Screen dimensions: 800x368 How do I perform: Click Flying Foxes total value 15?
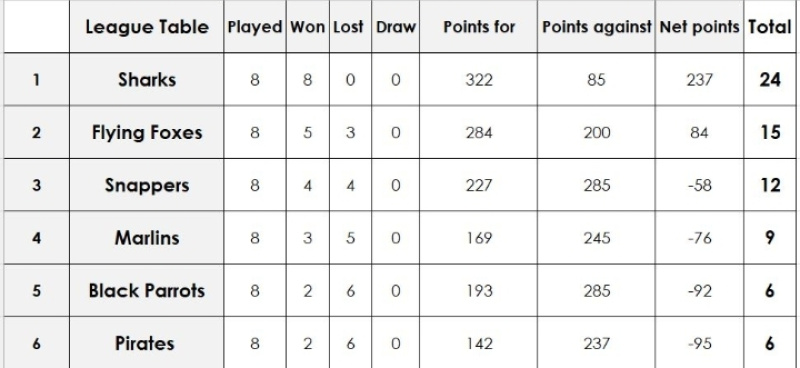click(x=770, y=132)
